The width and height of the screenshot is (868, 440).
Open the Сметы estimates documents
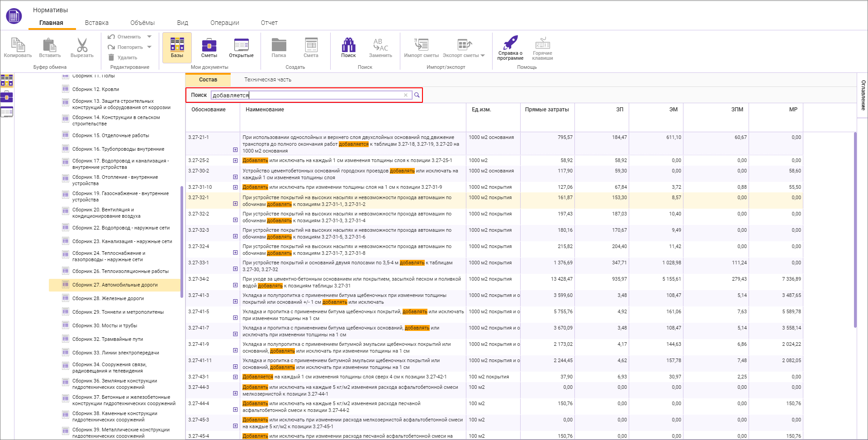coord(209,48)
